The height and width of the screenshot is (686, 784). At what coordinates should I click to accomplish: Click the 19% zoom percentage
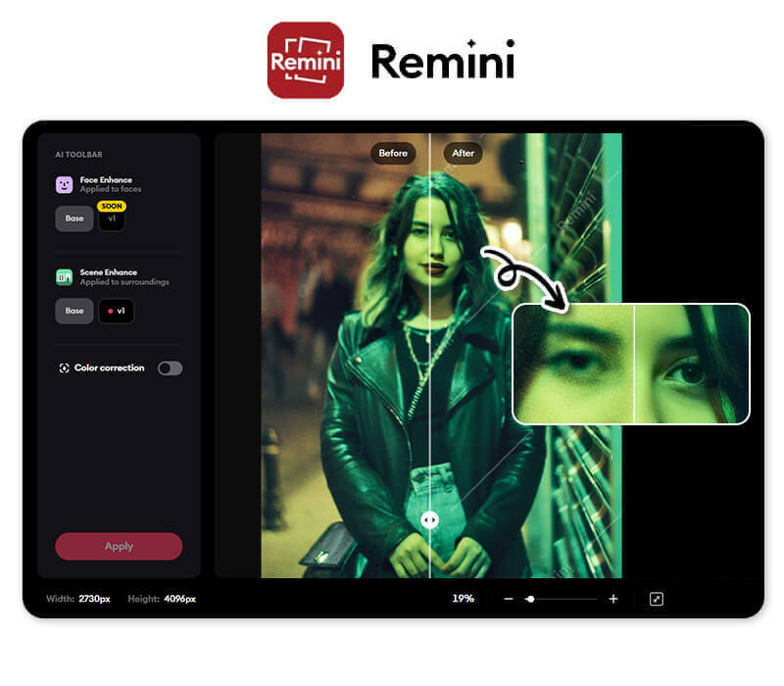463,598
